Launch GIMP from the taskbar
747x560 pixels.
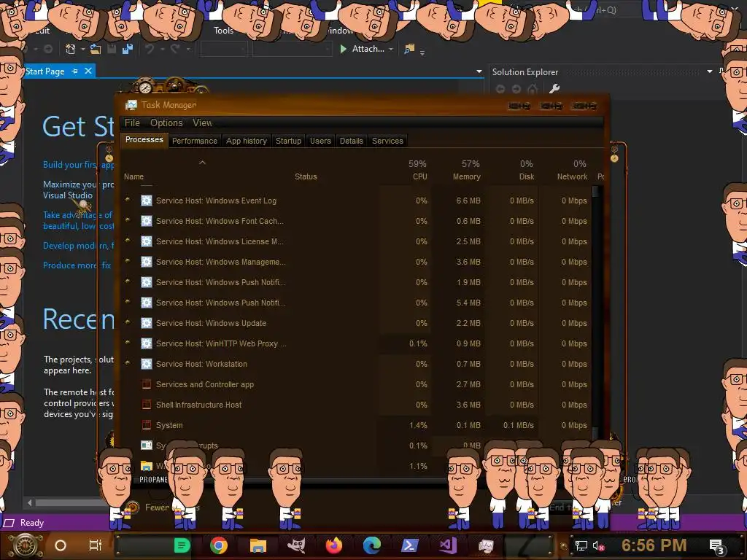tap(296, 545)
